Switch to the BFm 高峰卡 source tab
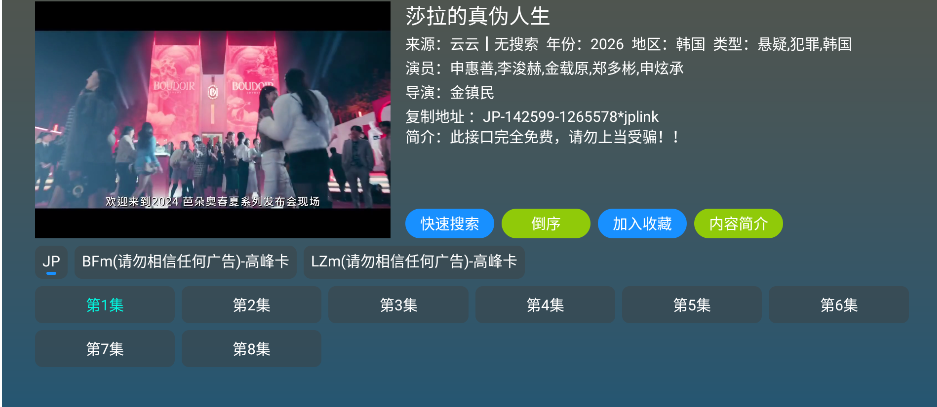The width and height of the screenshot is (937, 407). (x=185, y=262)
